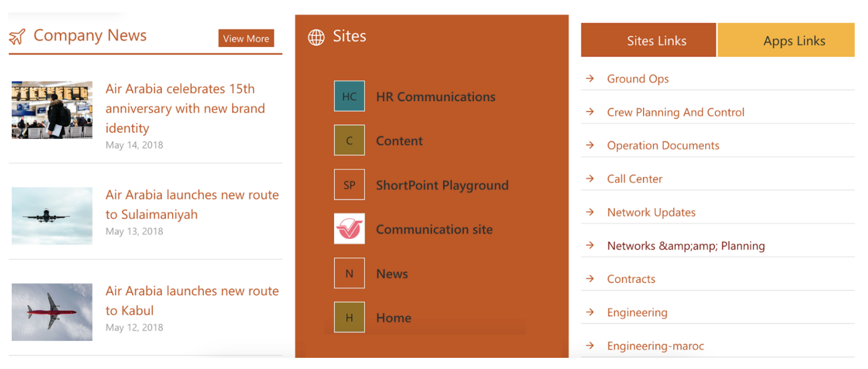The image size is (868, 369).
Task: Click the arrow beside Crew Planning And Control
Action: (590, 112)
